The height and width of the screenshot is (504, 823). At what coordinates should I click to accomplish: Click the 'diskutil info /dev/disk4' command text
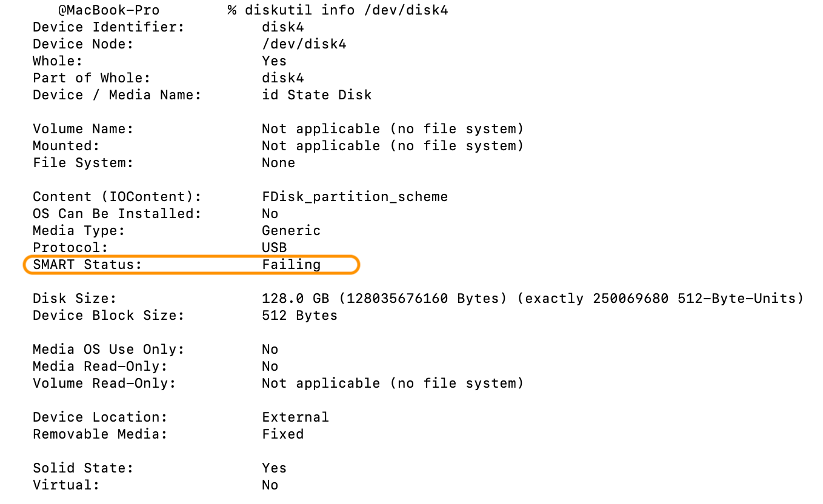tap(346, 10)
